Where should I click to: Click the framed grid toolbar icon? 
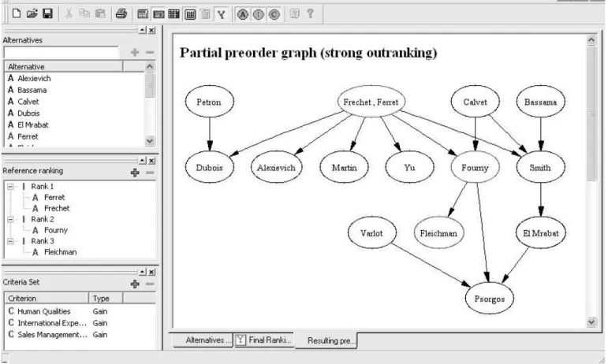[189, 15]
